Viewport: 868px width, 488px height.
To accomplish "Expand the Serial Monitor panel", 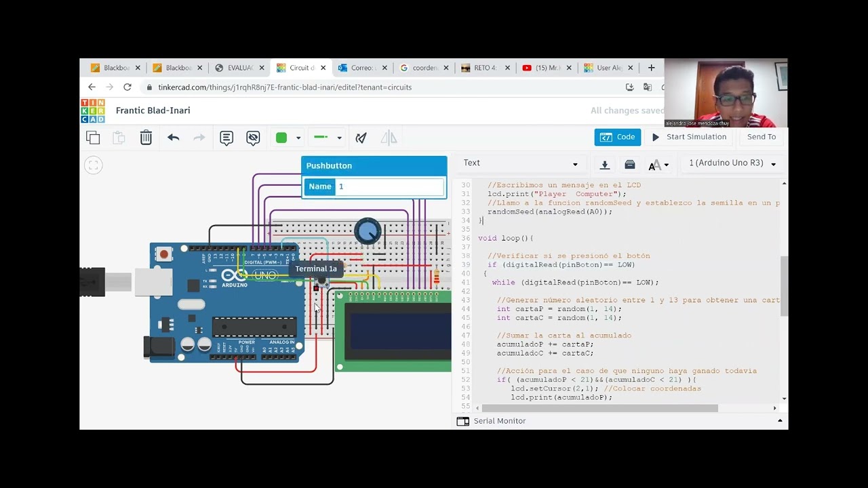I will (780, 421).
